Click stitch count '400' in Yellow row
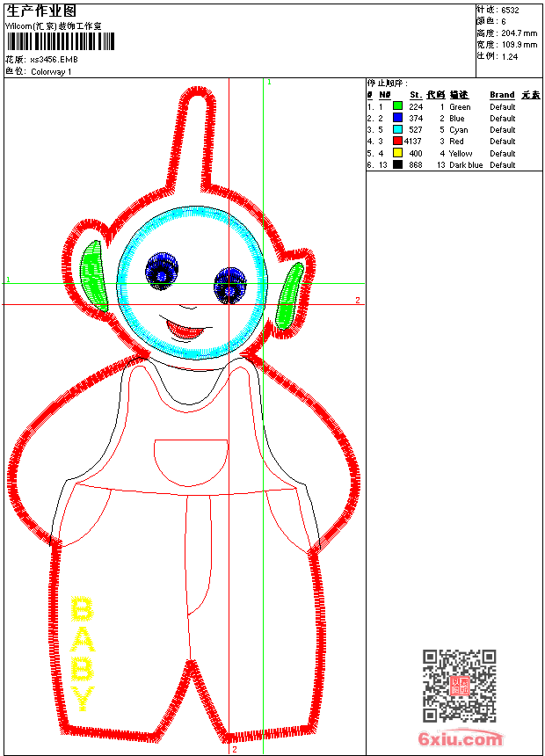Viewport: 545px width, 756px height. [416, 153]
